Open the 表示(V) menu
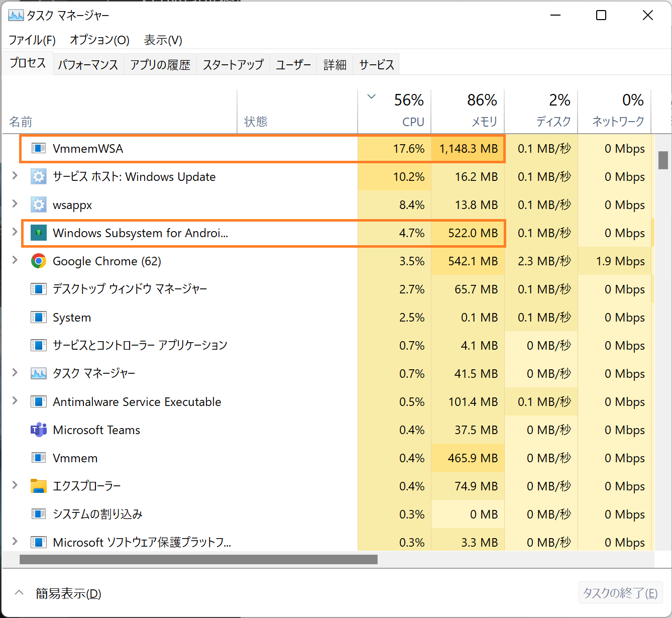This screenshot has height=618, width=672. (163, 40)
